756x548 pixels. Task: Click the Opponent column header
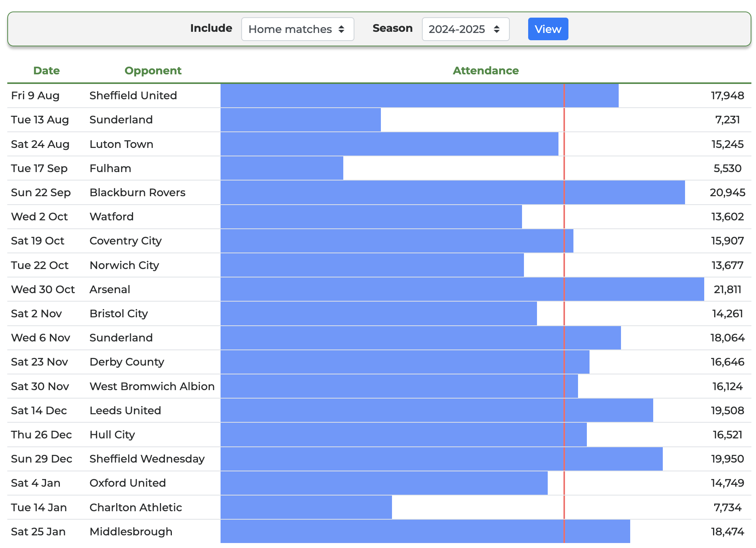(153, 71)
